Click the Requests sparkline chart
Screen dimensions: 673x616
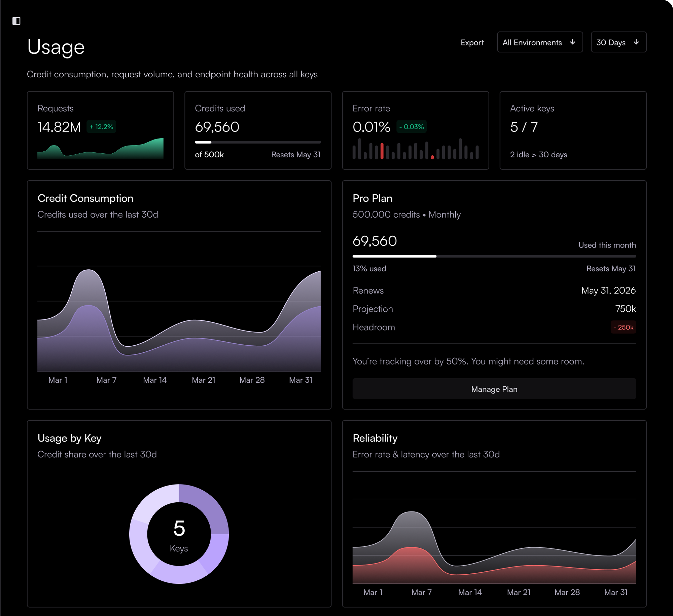coord(100,148)
